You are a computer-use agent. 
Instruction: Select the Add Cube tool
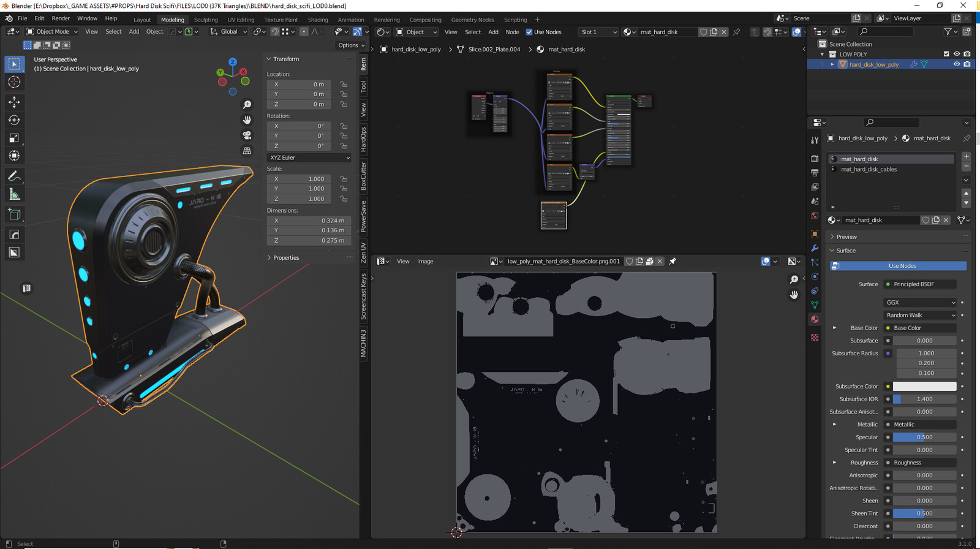point(14,214)
